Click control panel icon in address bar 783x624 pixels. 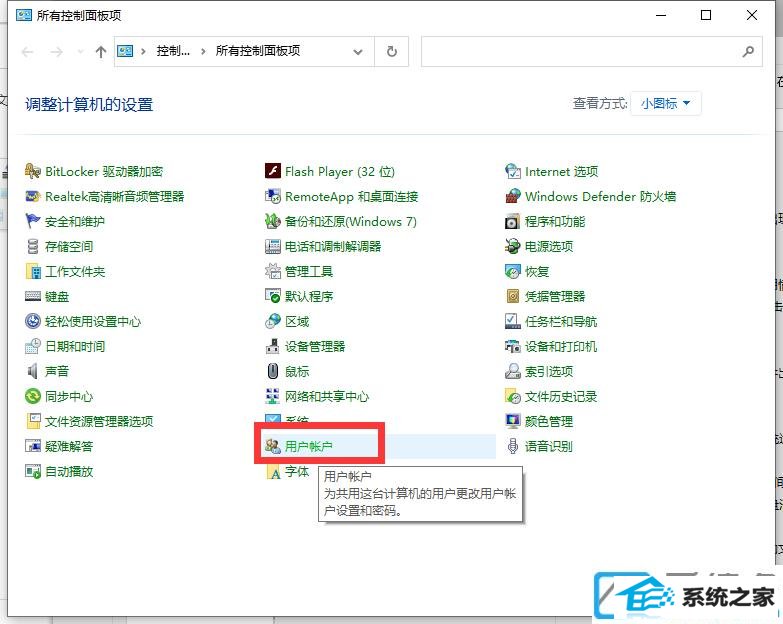[125, 51]
